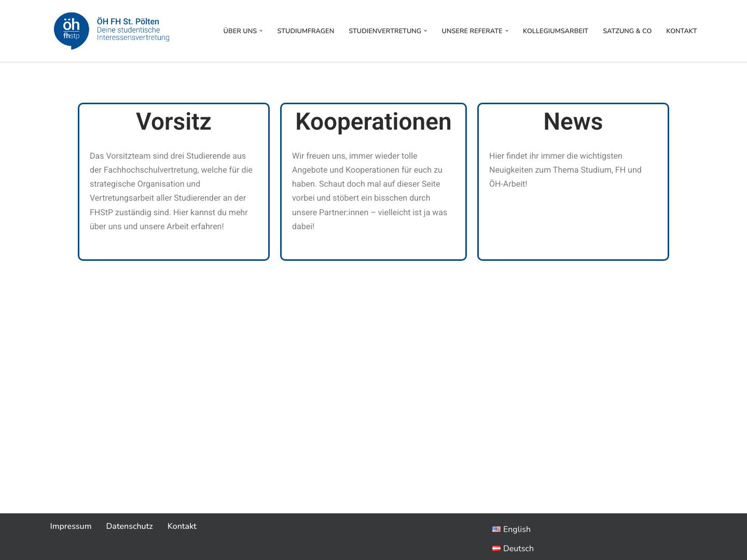The width and height of the screenshot is (747, 560).
Task: Expand the UNSERE REFERATE dropdown arrow
Action: 506,31
